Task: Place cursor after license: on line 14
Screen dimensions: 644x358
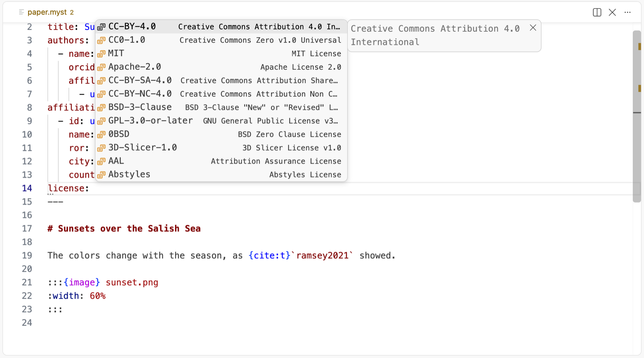Action: (x=89, y=188)
